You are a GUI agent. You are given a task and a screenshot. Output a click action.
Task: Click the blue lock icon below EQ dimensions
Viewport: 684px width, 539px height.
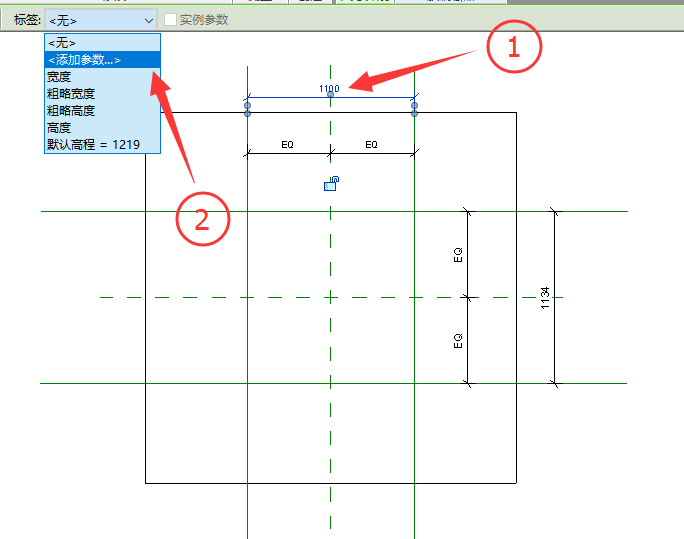(x=332, y=184)
